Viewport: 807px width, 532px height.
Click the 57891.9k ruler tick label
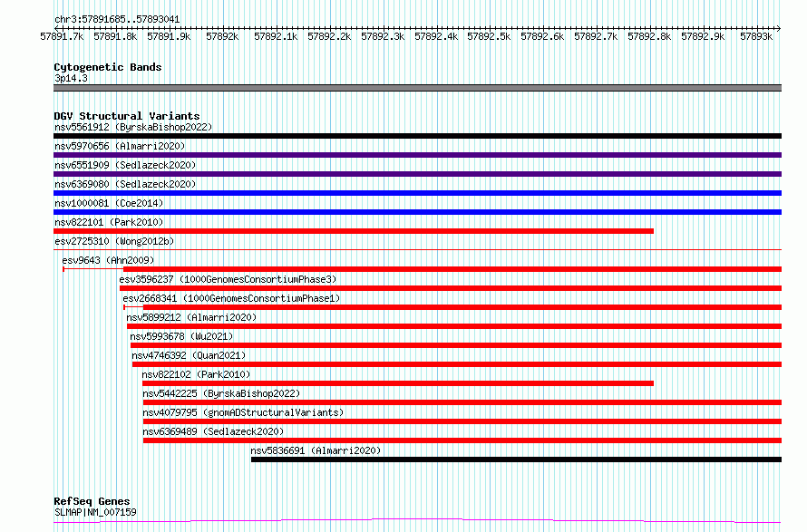pos(169,36)
